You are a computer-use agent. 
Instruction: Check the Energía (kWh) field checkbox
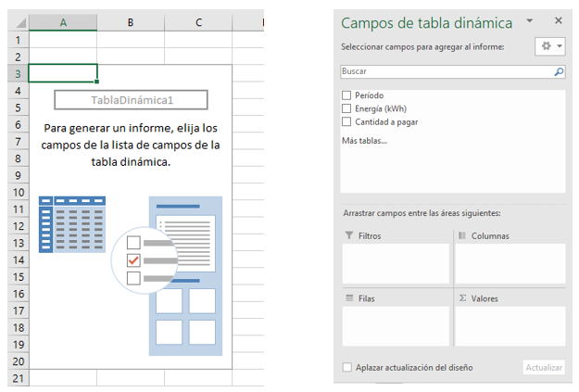tap(346, 108)
